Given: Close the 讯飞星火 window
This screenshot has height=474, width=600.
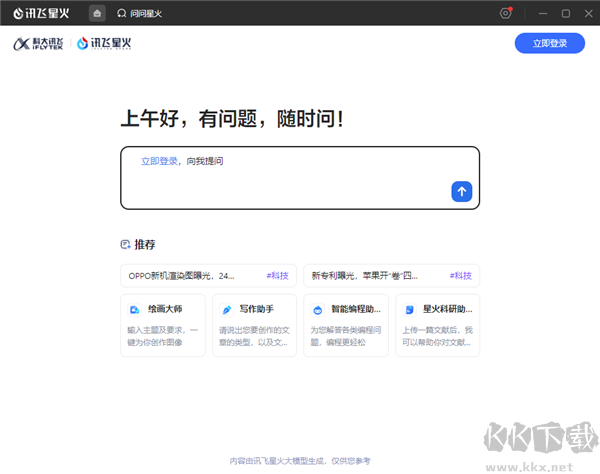Looking at the screenshot, I should pos(589,14).
